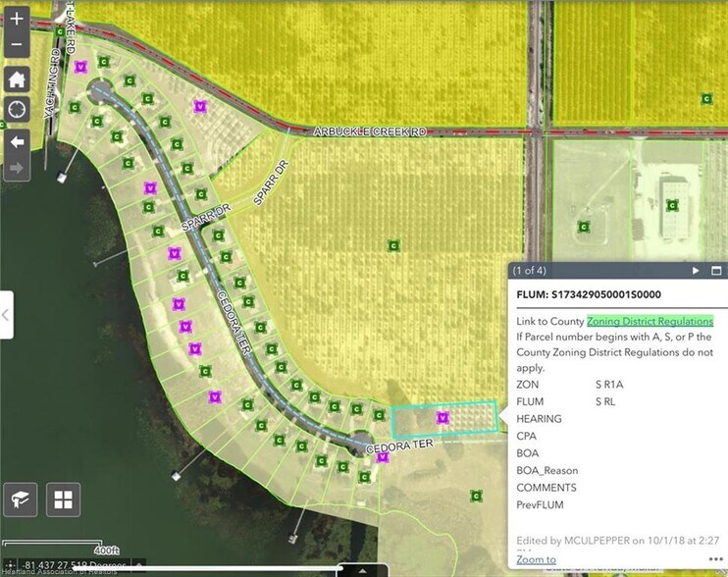Select the purple V marker inside highlighted parcel

442,418
